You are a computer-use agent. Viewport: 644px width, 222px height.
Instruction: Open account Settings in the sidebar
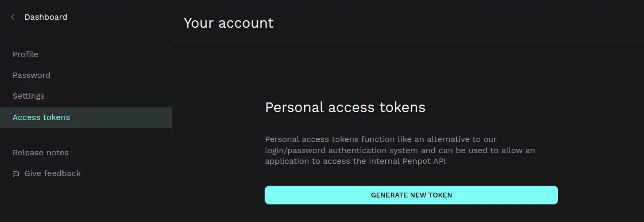click(x=28, y=96)
